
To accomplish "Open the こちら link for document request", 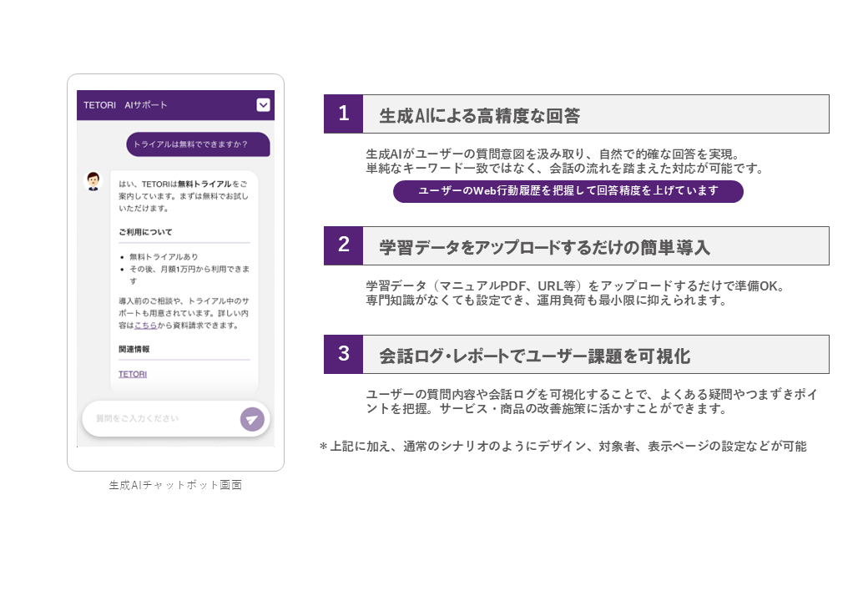I will point(145,326).
